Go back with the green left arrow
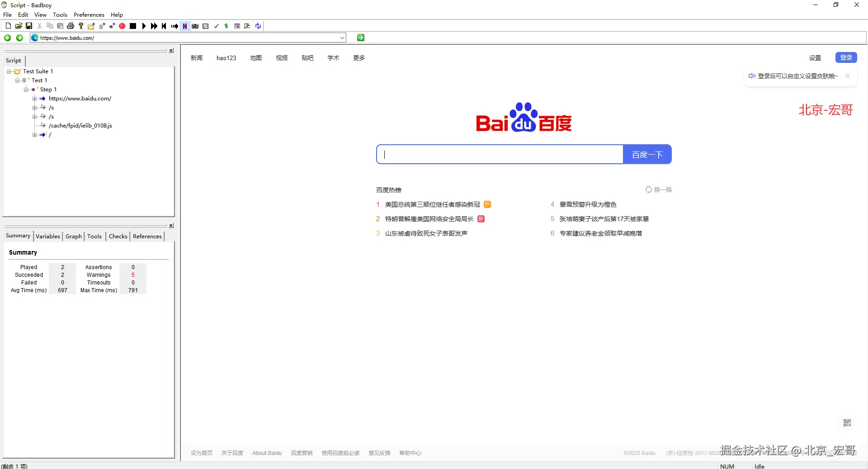Screen dimensions: 868x469 coord(8,38)
